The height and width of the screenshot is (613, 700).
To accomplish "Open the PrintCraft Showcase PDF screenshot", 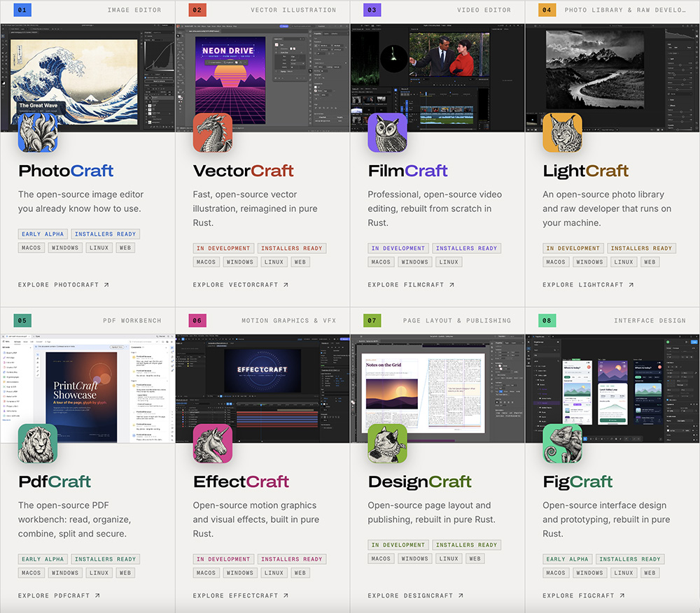I will pos(87,388).
